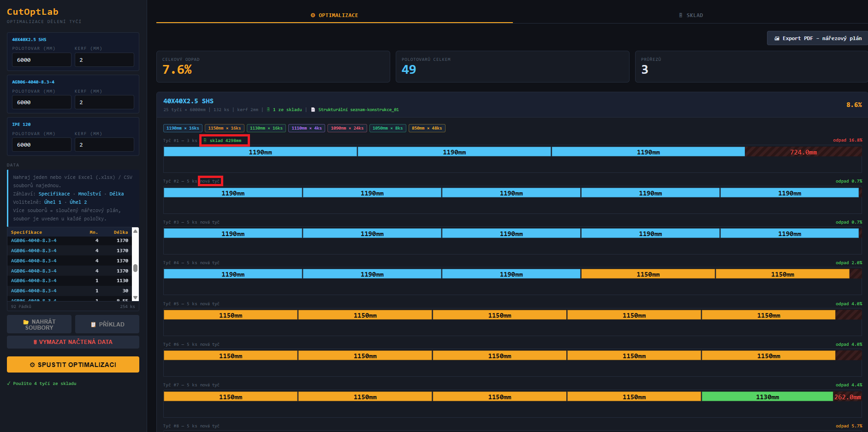Click the gear icon on Optimalizace tab
This screenshot has width=868, height=432.
[313, 15]
